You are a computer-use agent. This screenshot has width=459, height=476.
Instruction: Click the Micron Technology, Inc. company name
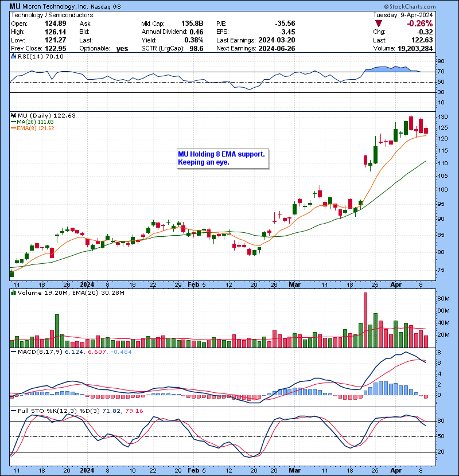click(x=55, y=7)
